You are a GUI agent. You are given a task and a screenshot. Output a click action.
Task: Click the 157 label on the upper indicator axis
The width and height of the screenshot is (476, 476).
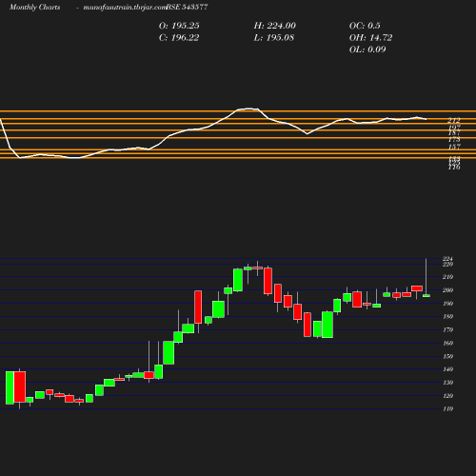pos(454,147)
